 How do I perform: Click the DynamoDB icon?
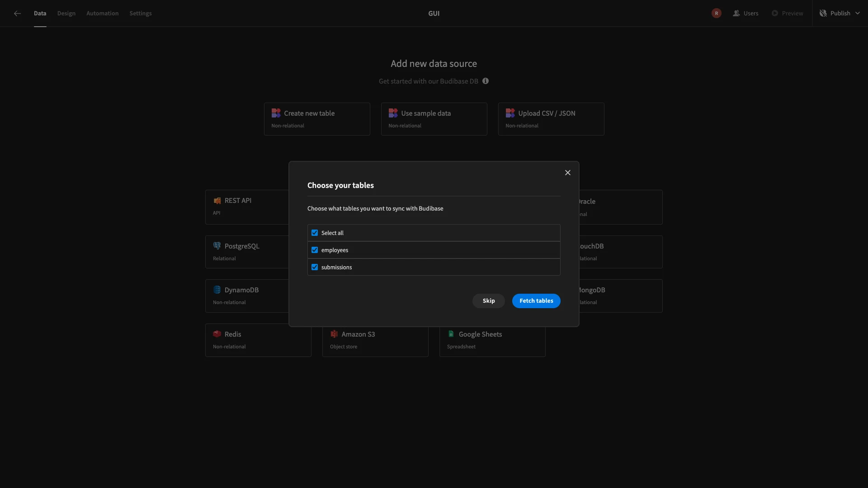217,290
